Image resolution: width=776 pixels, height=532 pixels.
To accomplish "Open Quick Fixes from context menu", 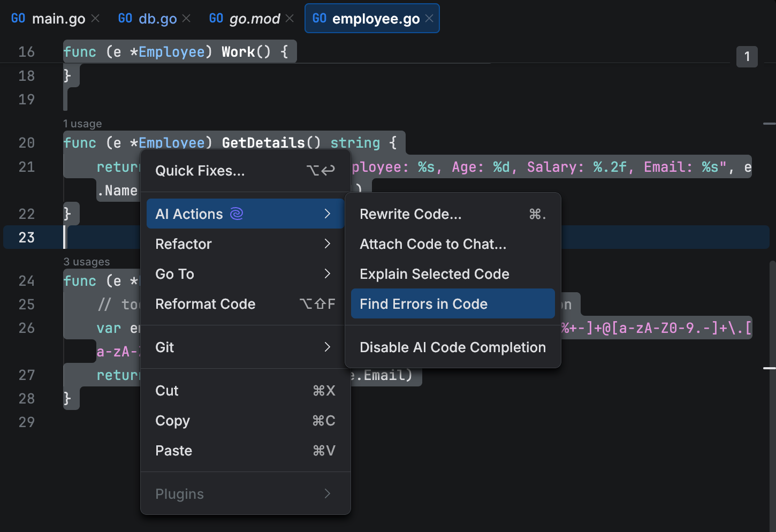I will [x=200, y=171].
